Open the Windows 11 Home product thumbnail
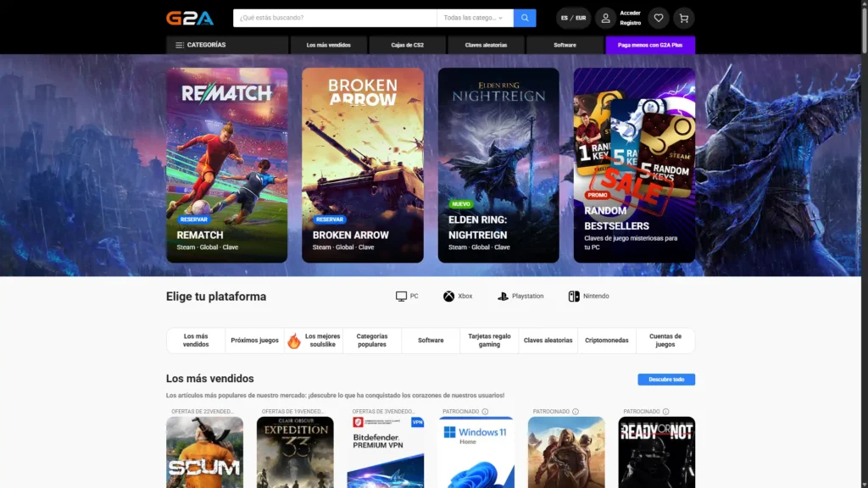The width and height of the screenshot is (868, 488). 476,452
